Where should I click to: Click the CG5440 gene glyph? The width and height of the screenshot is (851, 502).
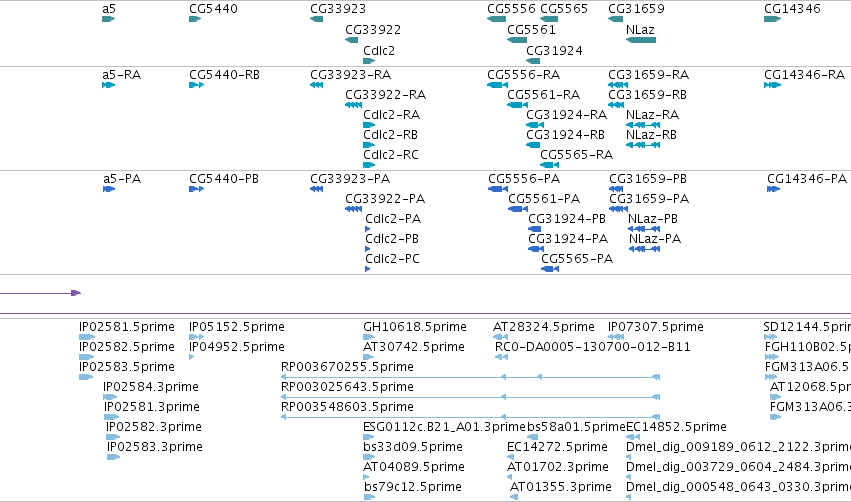(195, 19)
